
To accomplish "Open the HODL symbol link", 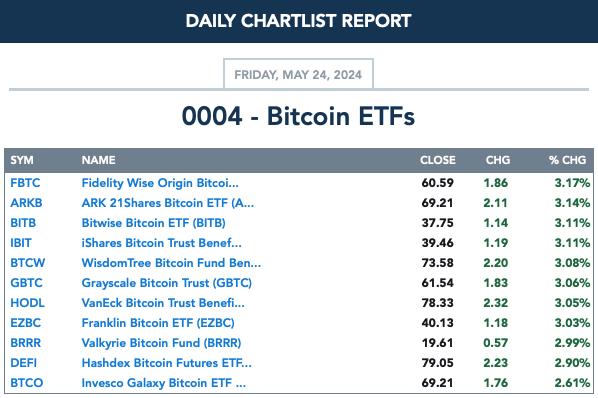I will click(27, 303).
